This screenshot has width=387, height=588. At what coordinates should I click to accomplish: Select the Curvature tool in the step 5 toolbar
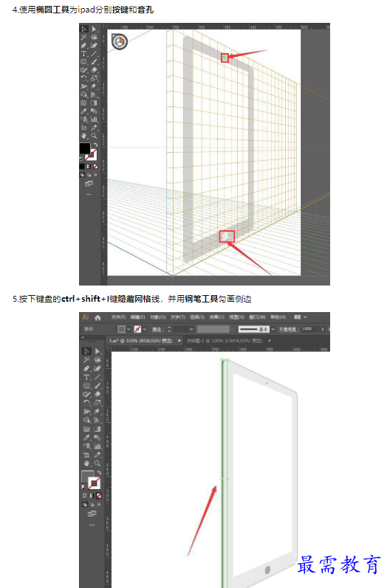[x=97, y=368]
